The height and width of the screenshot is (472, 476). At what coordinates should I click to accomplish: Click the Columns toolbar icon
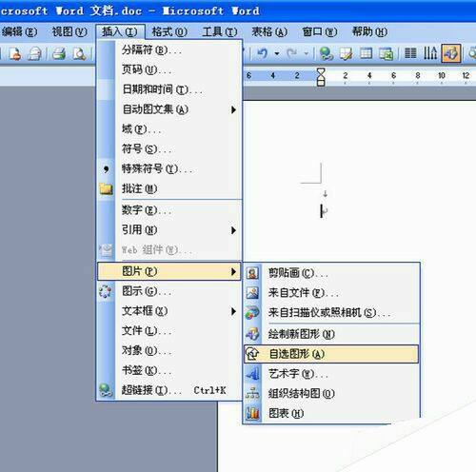tap(410, 53)
